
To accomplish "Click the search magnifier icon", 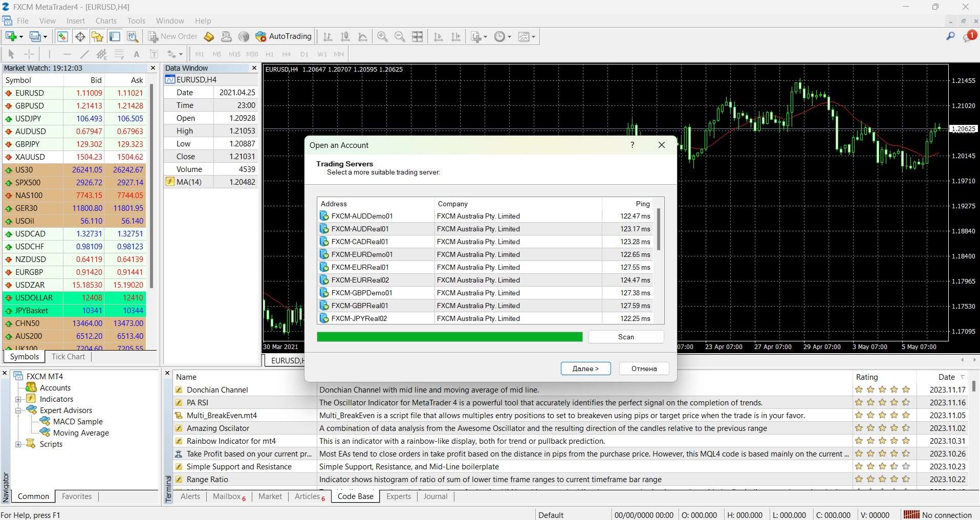I will pos(950,36).
